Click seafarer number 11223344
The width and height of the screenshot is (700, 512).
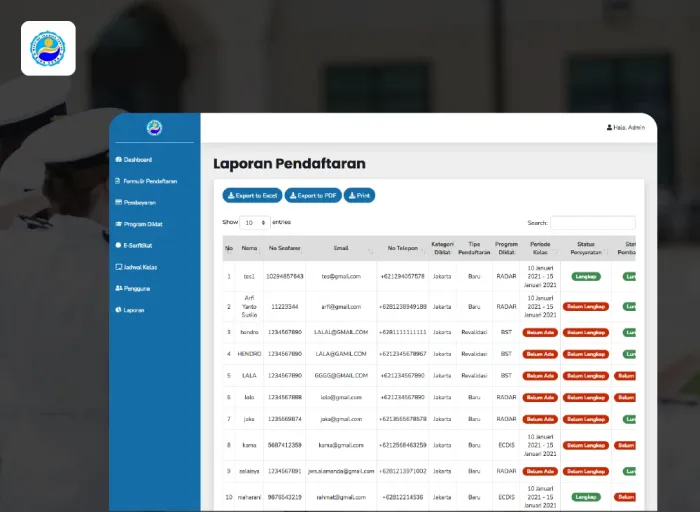tap(284, 307)
